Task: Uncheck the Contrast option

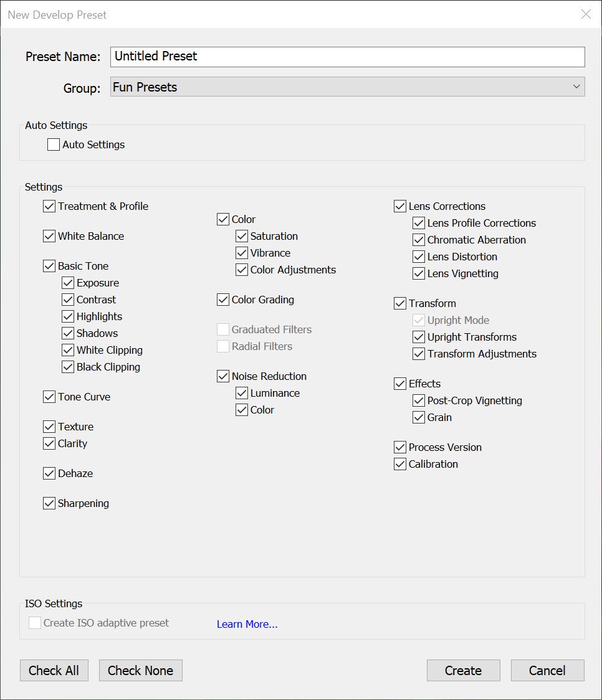Action: [67, 300]
